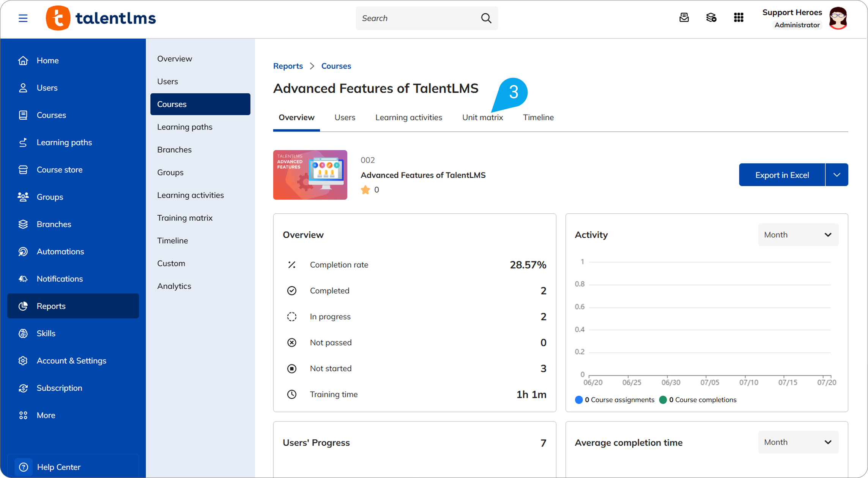Screen dimensions: 868x478
Task: Open the Activity Month dropdown
Action: (798, 235)
